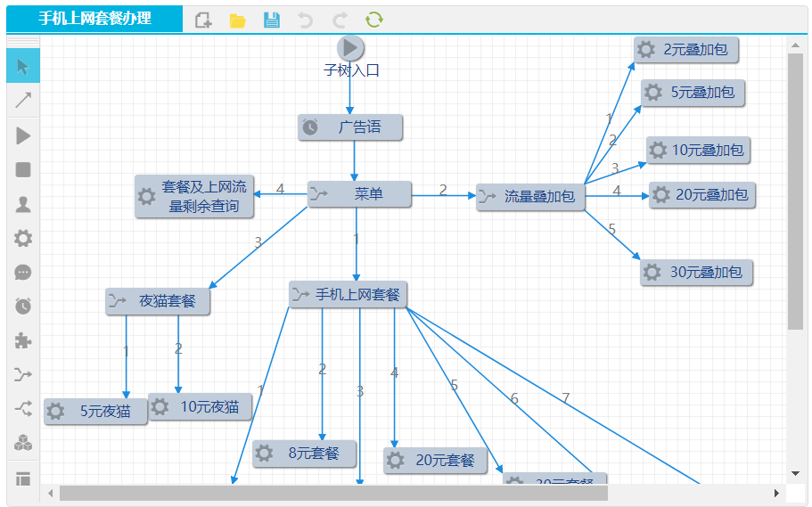Viewport: 812px width, 507px height.
Task: Click the undo arrow icon
Action: click(x=306, y=20)
